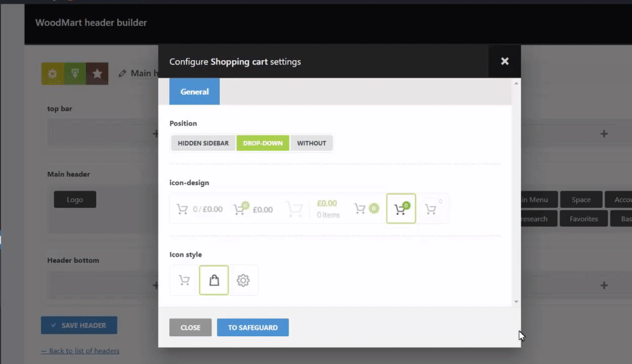Open the General tab

(x=194, y=92)
